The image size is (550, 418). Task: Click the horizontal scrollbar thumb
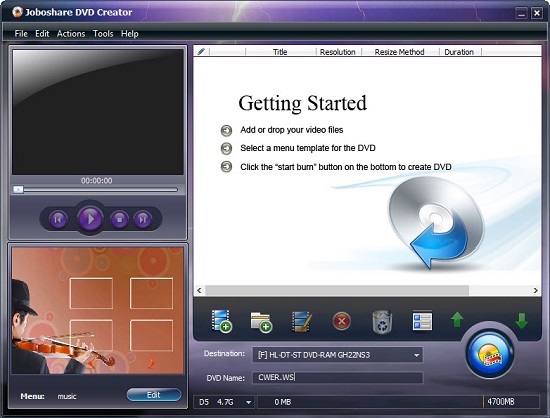click(x=337, y=290)
